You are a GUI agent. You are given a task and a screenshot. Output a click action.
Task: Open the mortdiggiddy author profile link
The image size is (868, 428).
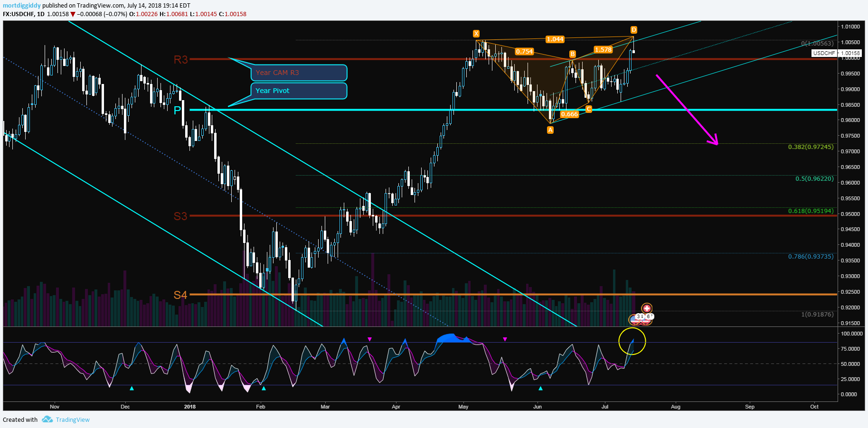coord(22,6)
